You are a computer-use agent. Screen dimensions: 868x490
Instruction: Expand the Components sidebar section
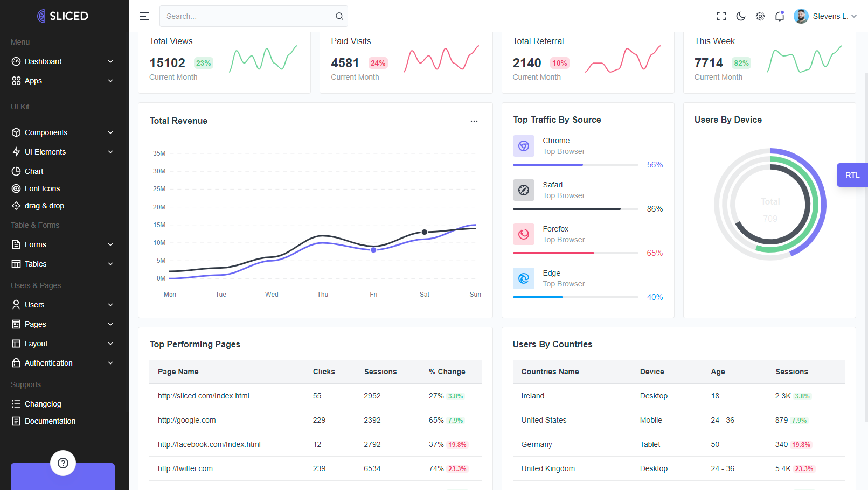click(x=62, y=132)
